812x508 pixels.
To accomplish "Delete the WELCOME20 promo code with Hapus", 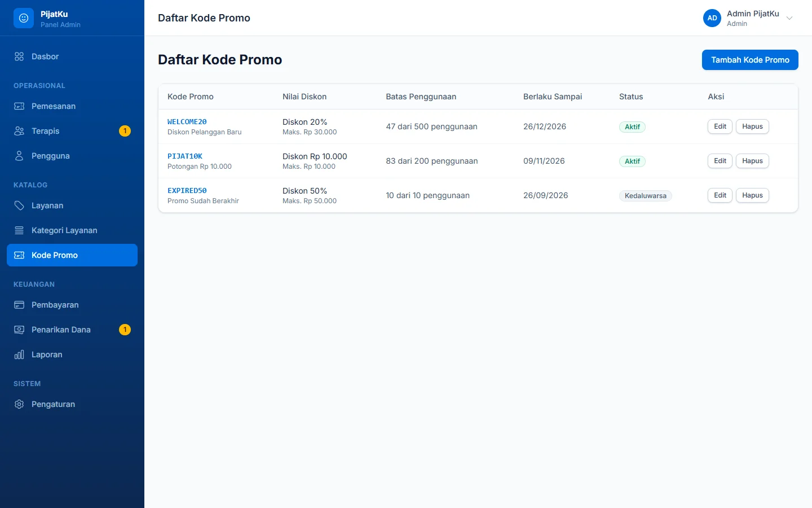I will [752, 126].
